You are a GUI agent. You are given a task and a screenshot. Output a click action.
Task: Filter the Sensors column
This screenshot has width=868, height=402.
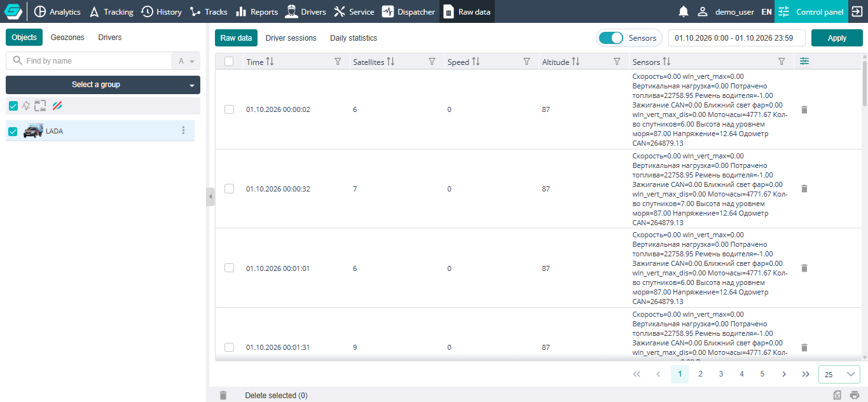(782, 62)
